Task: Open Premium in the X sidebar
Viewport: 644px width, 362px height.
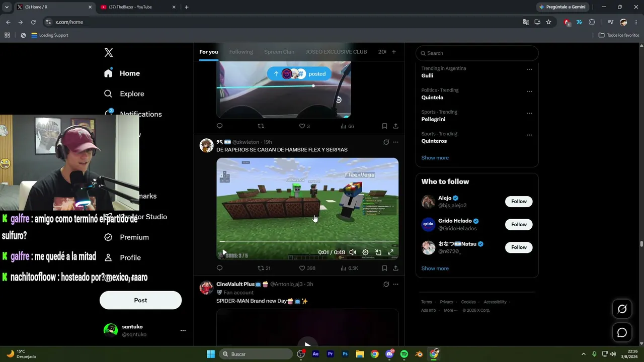Action: coord(127,237)
